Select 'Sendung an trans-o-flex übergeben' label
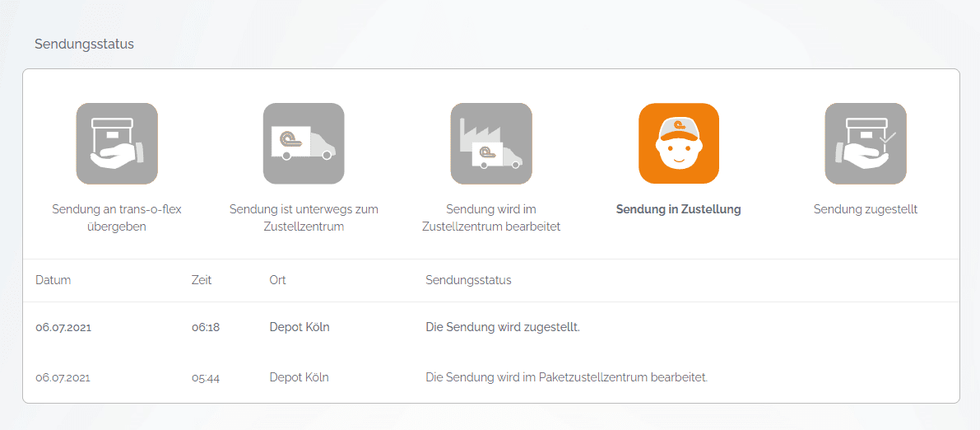The image size is (980, 430). click(117, 217)
